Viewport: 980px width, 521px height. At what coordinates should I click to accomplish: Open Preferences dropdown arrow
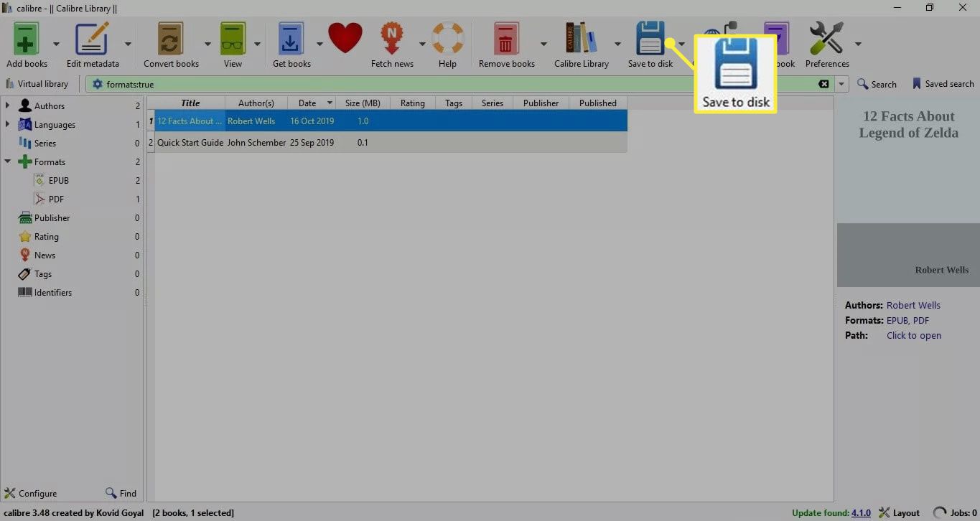[x=857, y=44]
